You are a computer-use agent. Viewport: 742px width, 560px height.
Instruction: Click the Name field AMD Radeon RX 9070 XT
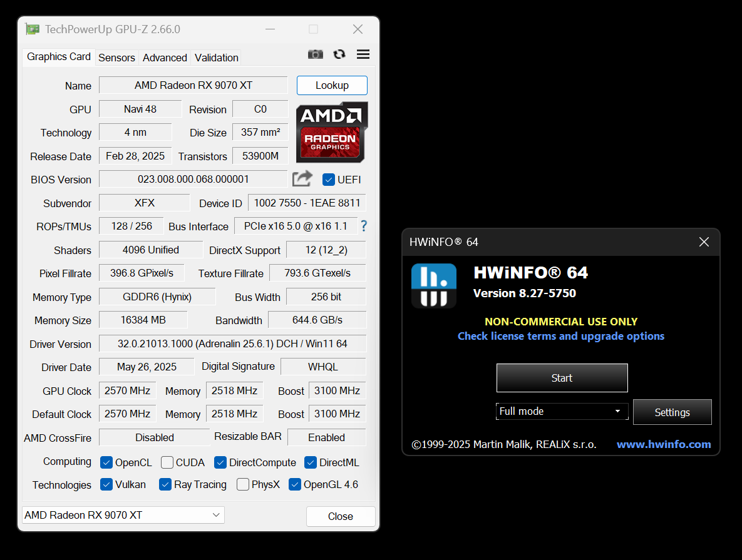click(x=193, y=86)
